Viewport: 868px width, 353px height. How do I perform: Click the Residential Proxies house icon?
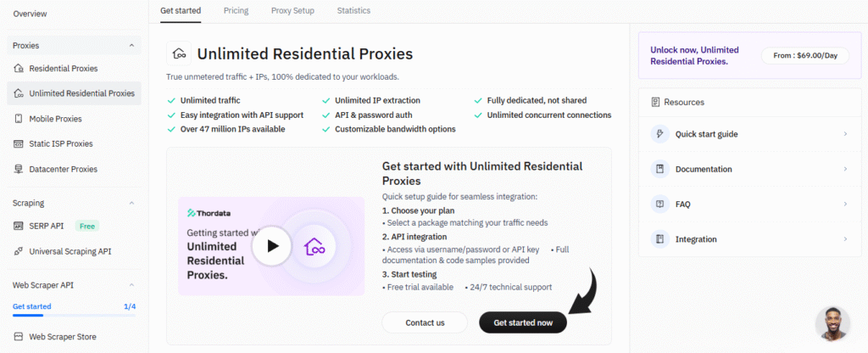pos(19,68)
